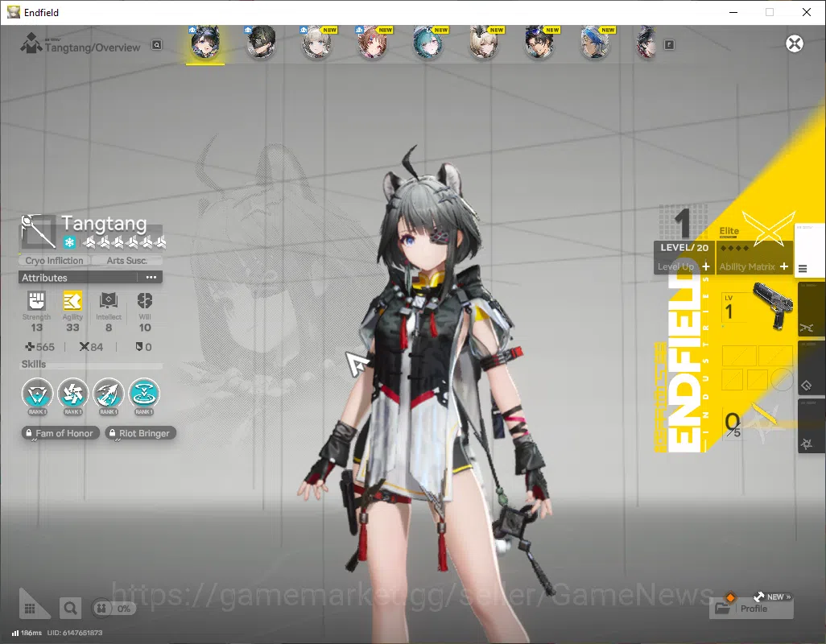This screenshot has width=826, height=644.
Task: Click the attack value 84
Action: click(x=91, y=347)
